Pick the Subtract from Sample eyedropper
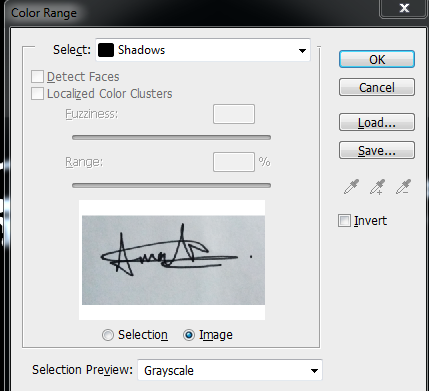Screen dimensions: 429x391 [403, 187]
